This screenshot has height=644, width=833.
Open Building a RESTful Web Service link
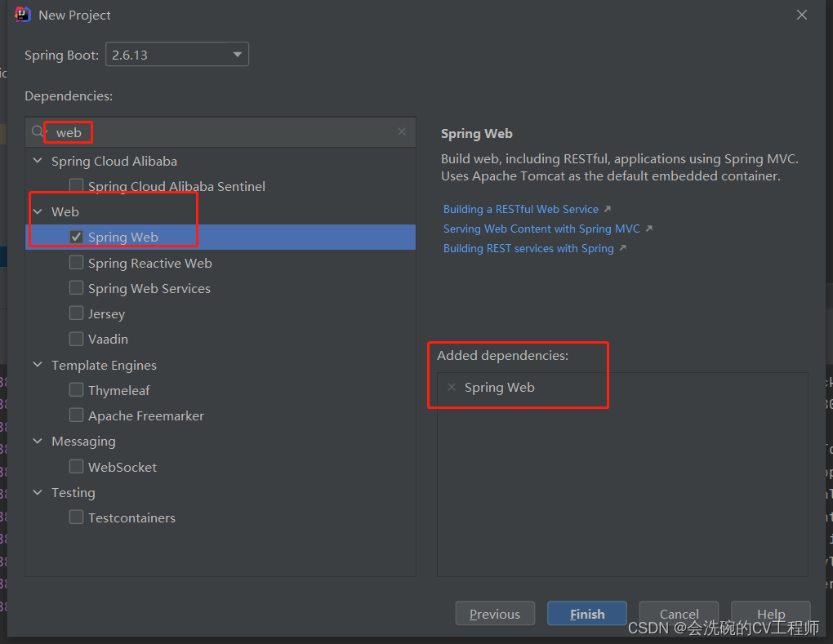[x=521, y=209]
